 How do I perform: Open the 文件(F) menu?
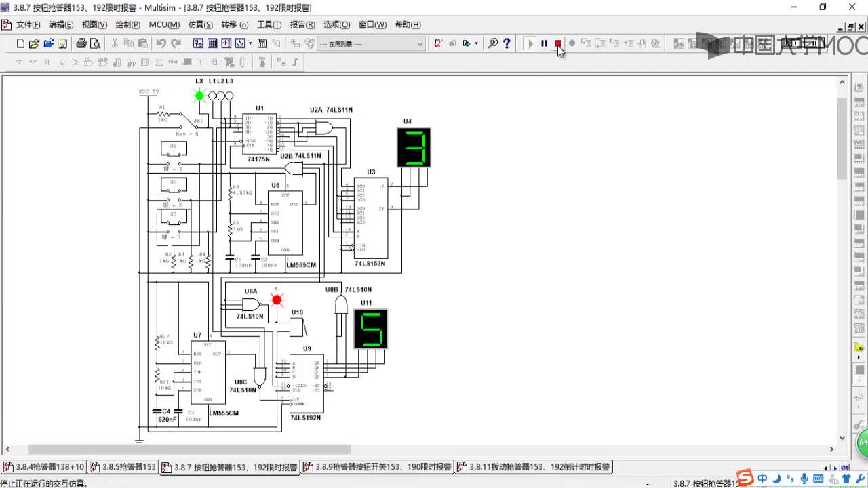(28, 25)
